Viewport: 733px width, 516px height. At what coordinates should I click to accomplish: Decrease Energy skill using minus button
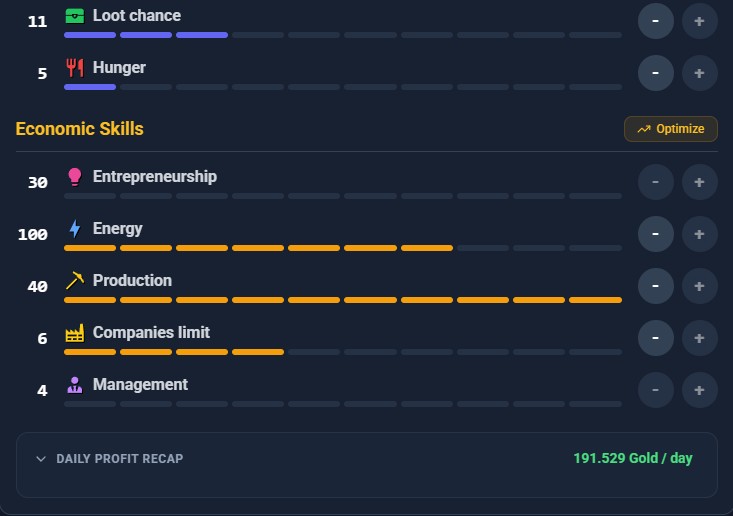click(x=655, y=234)
